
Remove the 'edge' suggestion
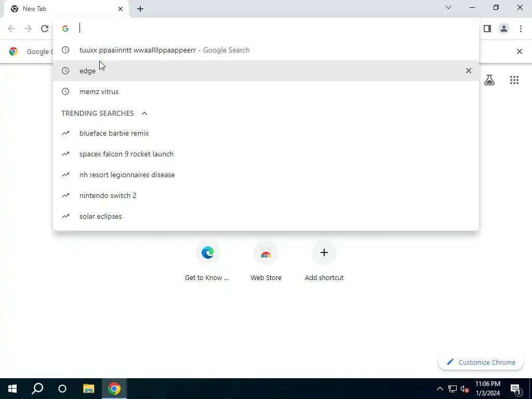pyautogui.click(x=468, y=71)
